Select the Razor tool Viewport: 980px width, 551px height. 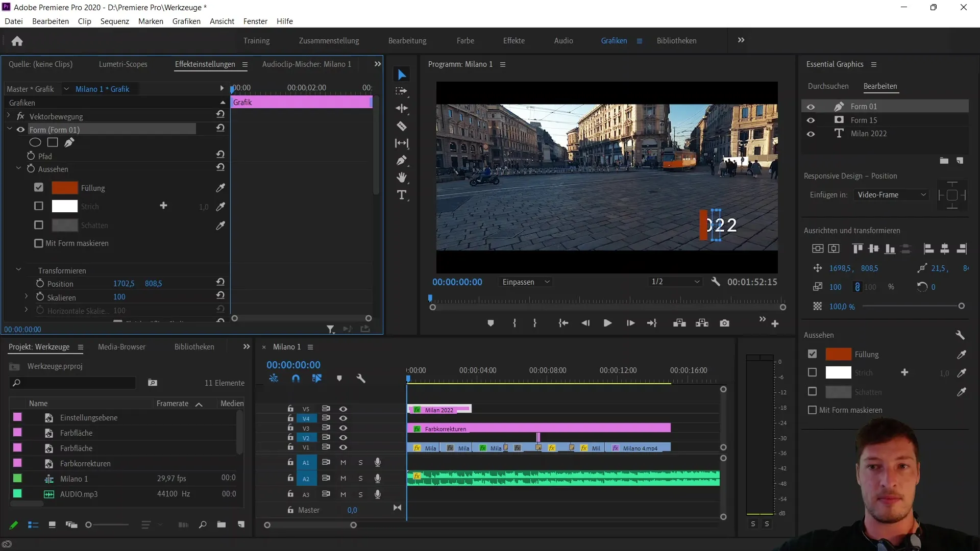(402, 126)
